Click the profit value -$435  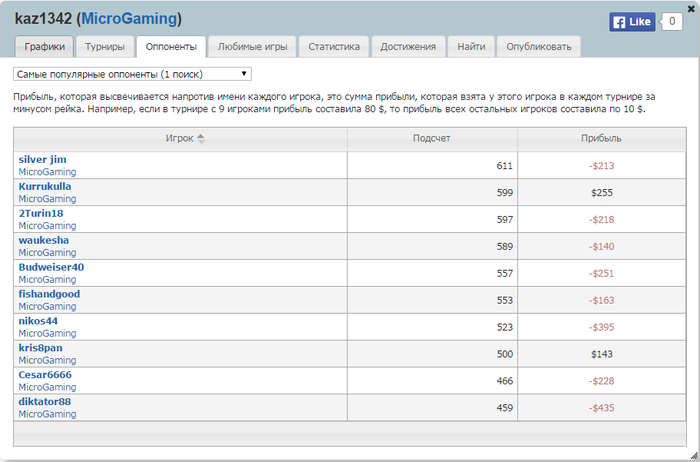[x=601, y=408]
